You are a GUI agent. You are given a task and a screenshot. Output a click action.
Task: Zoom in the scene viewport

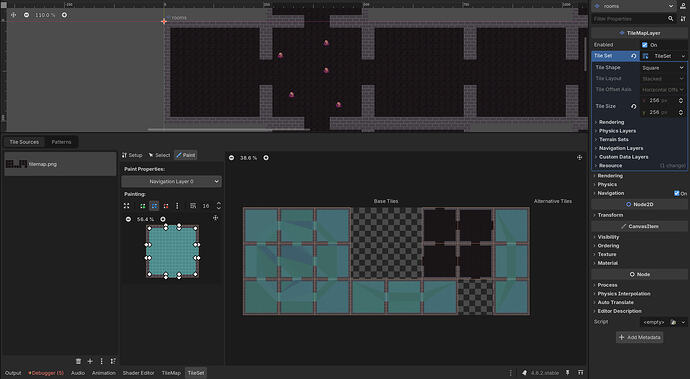(64, 15)
